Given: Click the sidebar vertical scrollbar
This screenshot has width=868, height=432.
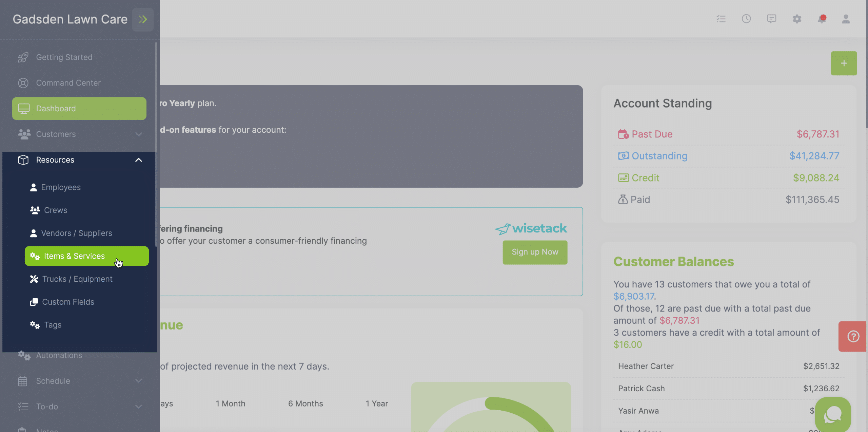Looking at the screenshot, I should [156, 144].
